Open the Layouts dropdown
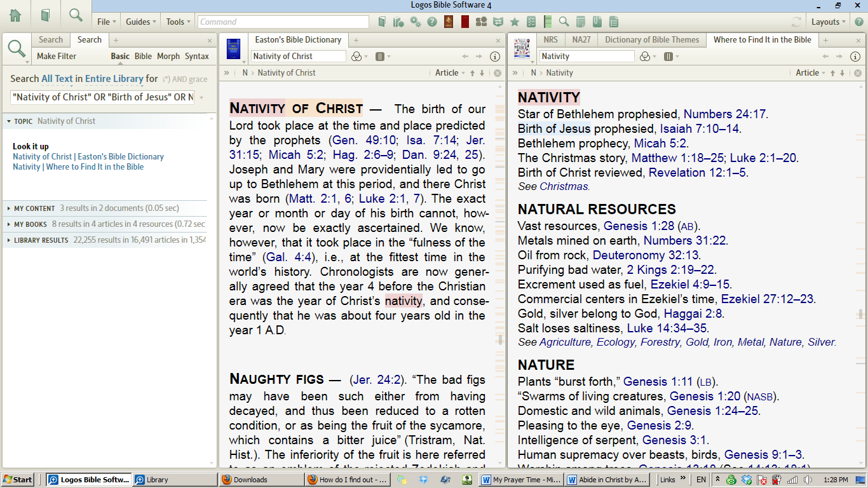Viewport: 868px width, 488px height. [x=829, y=22]
